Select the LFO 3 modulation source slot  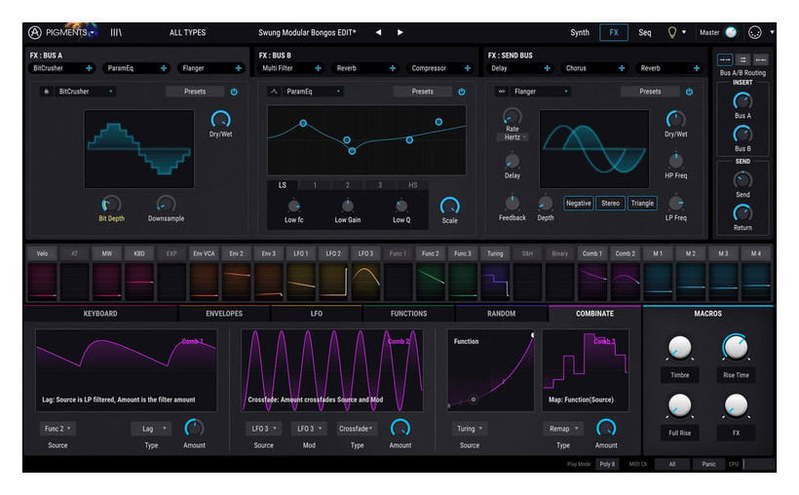tap(365, 274)
